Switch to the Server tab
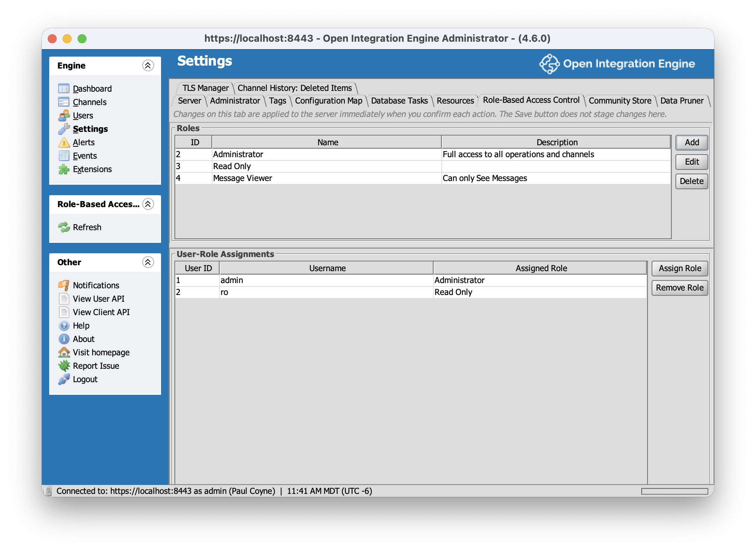Image resolution: width=756 pixels, height=552 pixels. tap(189, 101)
